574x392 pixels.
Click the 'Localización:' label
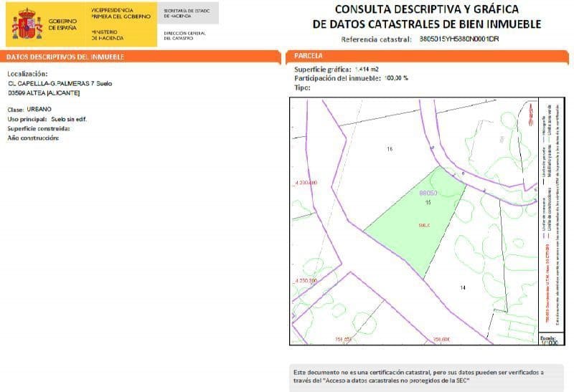[27, 74]
